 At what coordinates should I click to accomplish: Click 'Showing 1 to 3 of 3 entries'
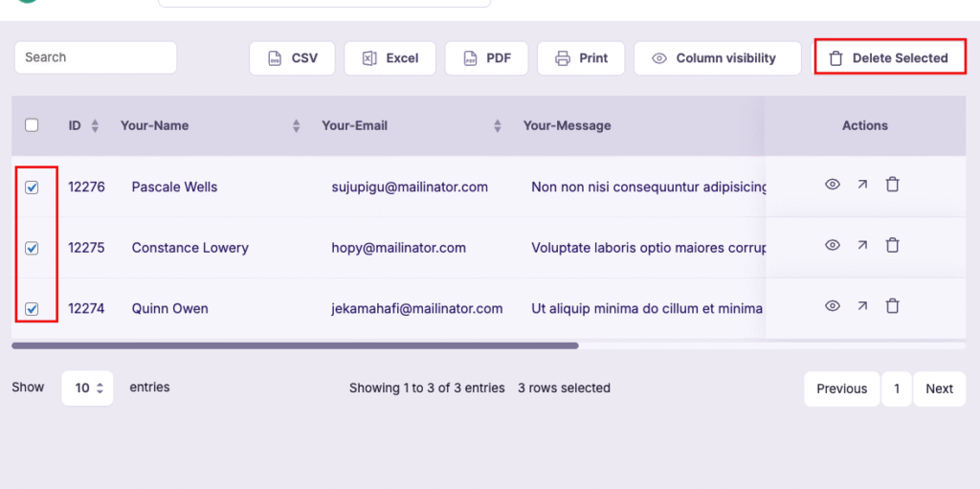(x=427, y=389)
